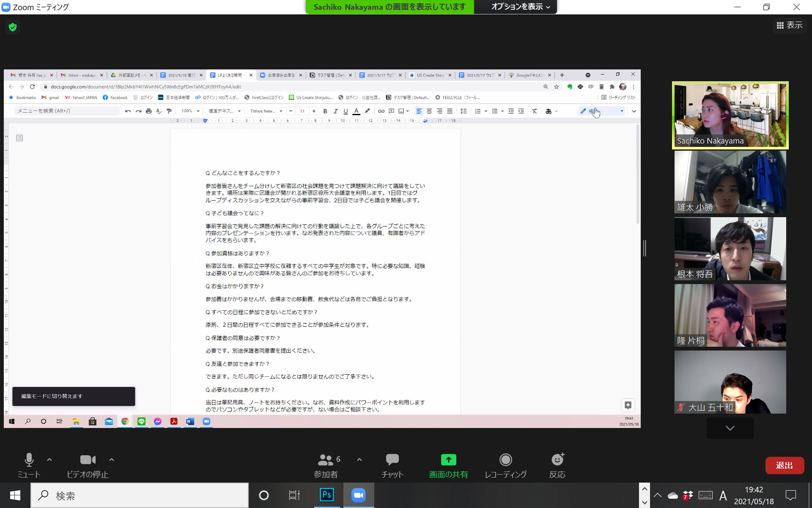Open the Participants (参加者) panel
This screenshot has width=812, height=508.
(326, 465)
